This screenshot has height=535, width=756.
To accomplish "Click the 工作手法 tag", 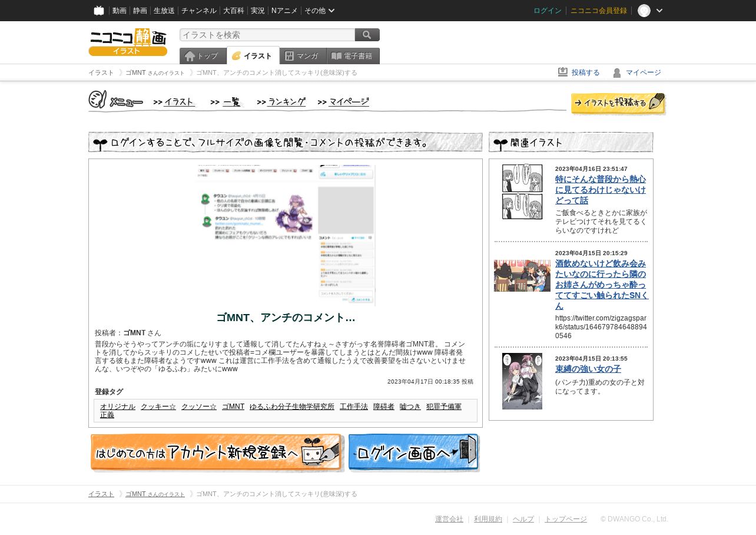I will (x=354, y=407).
